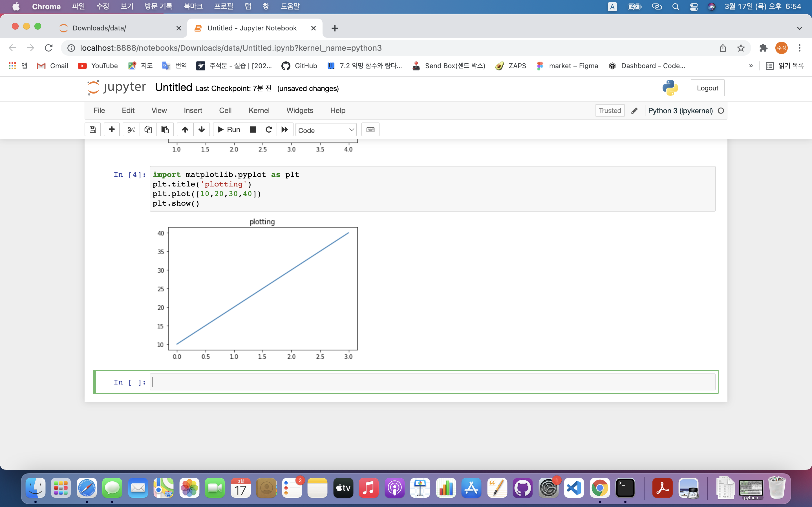Copy selected cells icon
The width and height of the screenshot is (812, 507).
point(148,130)
